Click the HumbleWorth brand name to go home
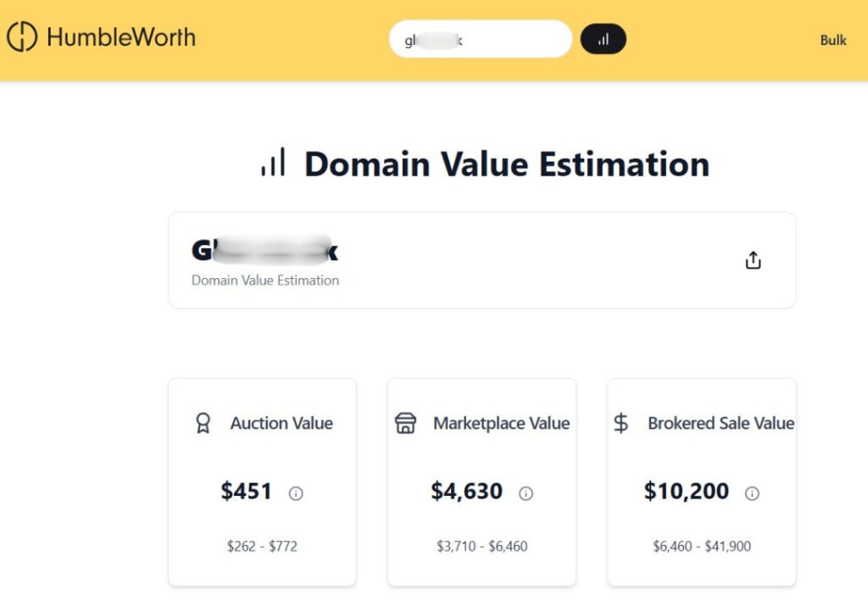 click(x=121, y=37)
